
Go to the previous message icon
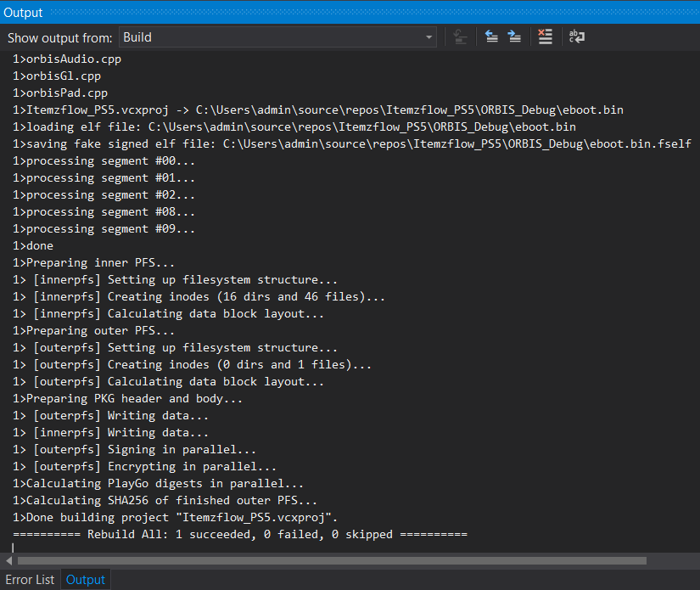[x=491, y=37]
